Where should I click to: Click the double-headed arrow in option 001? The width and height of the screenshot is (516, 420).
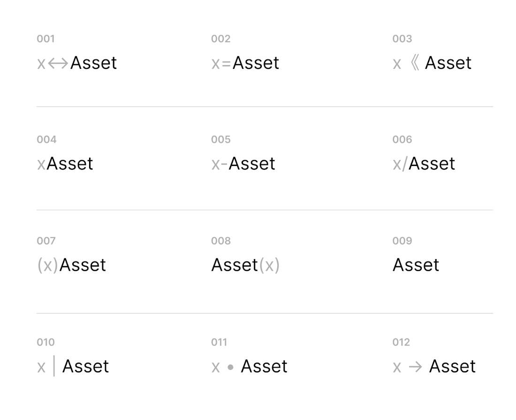(58, 63)
